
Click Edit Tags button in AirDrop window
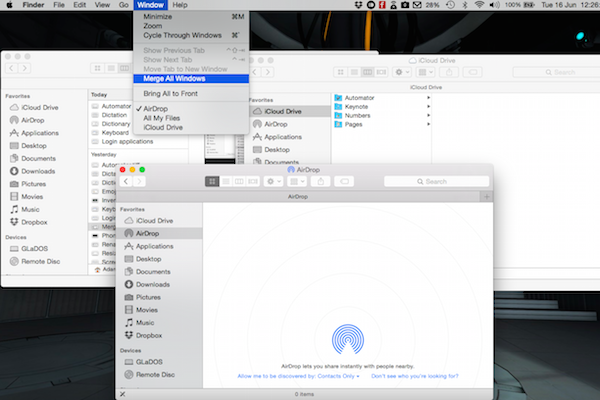(x=344, y=181)
